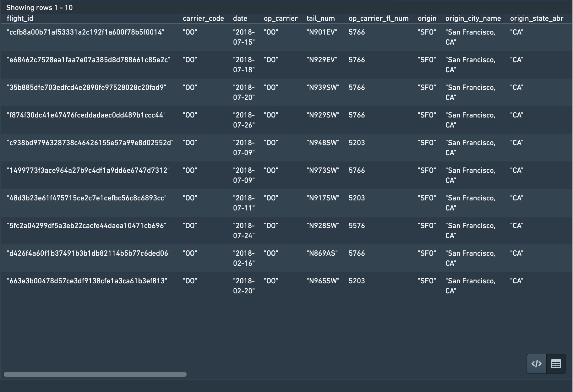Switch to the code view icon
The width and height of the screenshot is (573, 392).
(x=537, y=364)
